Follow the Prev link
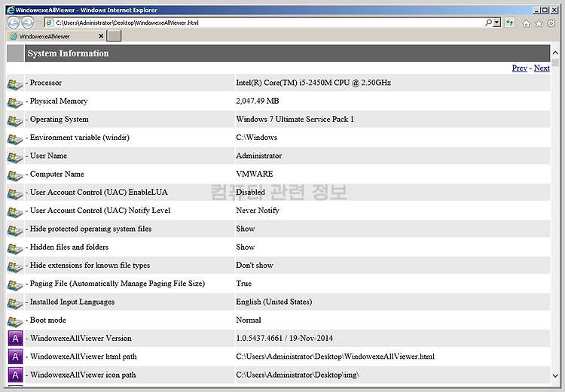Image resolution: width=565 pixels, height=392 pixels. pyautogui.click(x=519, y=68)
